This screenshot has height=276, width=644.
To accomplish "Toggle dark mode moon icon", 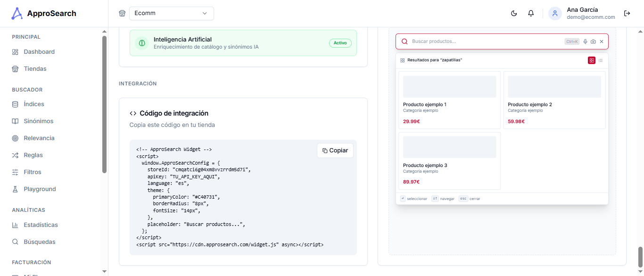I will pyautogui.click(x=514, y=13).
